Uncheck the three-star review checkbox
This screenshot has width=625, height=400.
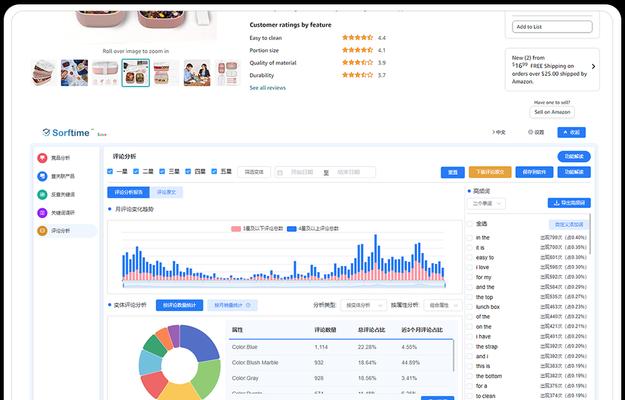[x=162, y=171]
